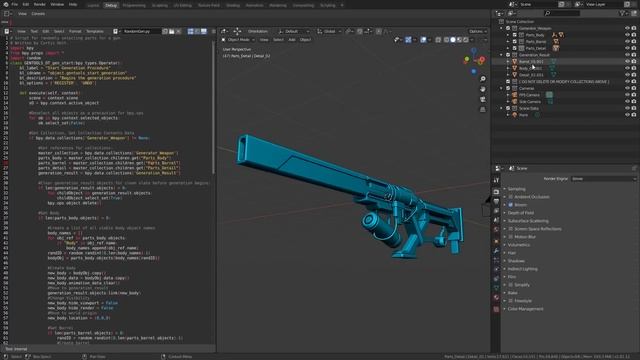The height and width of the screenshot is (360, 640).
Task: Disable the Bloom checkbox
Action: (511, 205)
